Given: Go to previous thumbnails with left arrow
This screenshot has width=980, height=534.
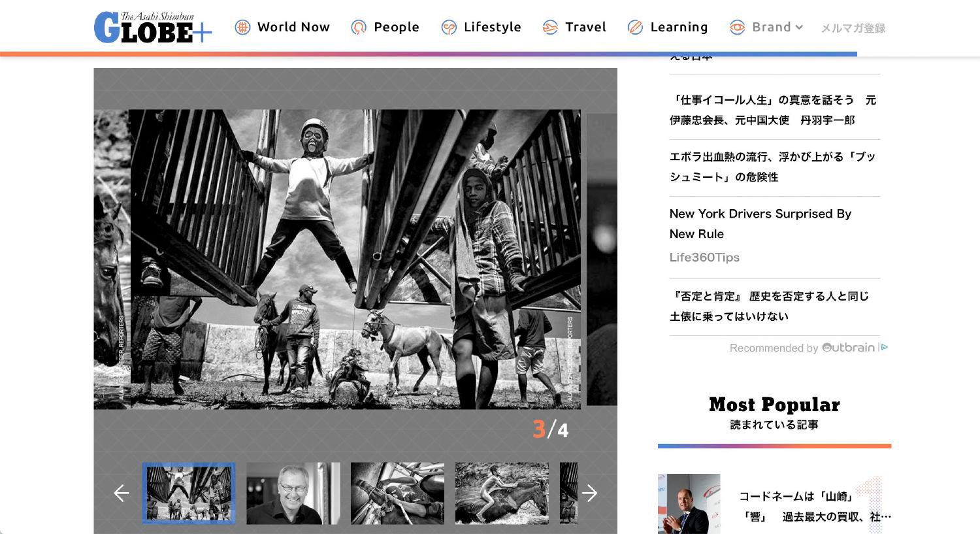Looking at the screenshot, I should [122, 493].
